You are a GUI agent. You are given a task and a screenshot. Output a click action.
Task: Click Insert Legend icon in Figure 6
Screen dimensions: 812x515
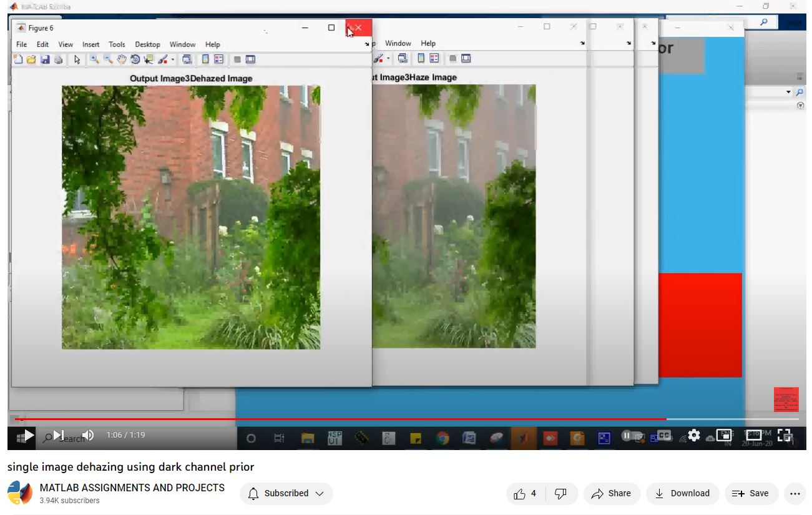pos(218,59)
